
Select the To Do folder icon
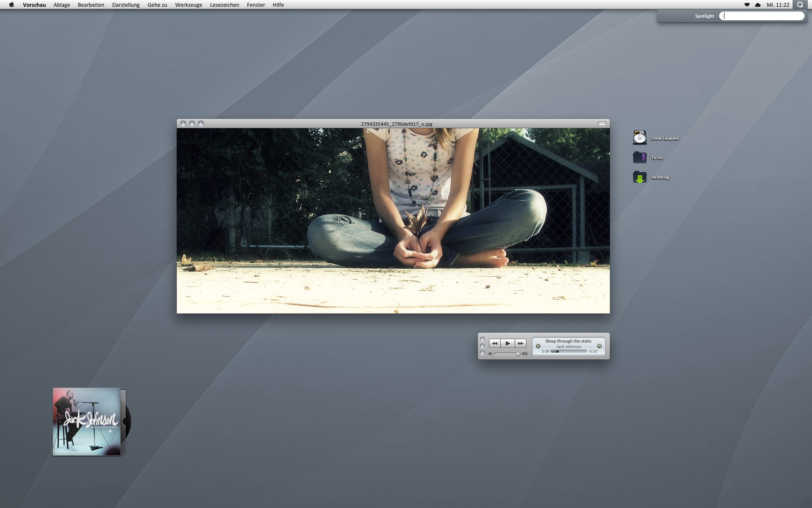click(639, 157)
